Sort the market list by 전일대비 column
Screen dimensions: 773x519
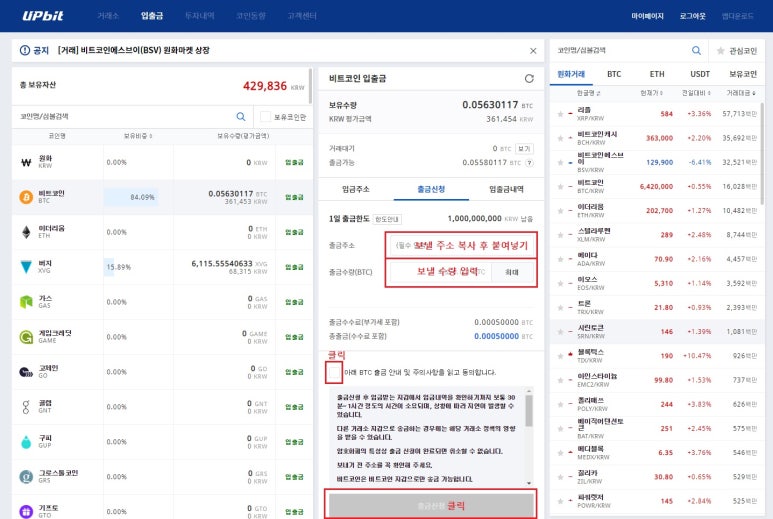click(696, 93)
